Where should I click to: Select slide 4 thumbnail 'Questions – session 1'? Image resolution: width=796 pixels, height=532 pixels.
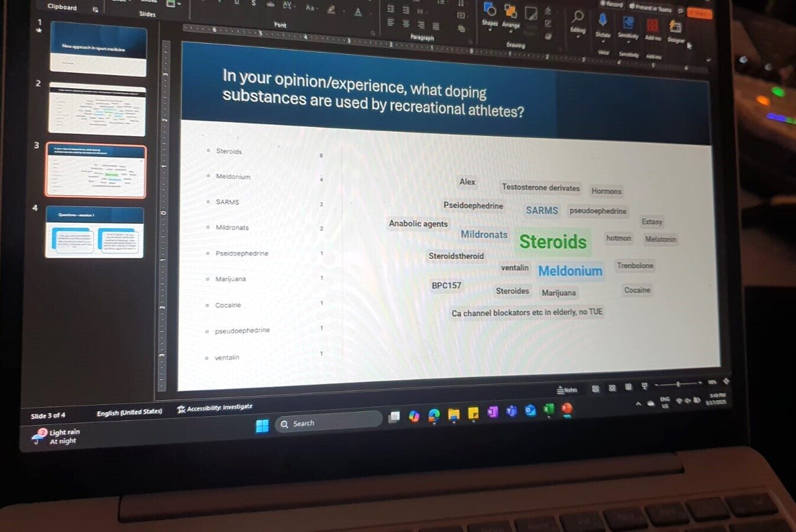[x=95, y=232]
